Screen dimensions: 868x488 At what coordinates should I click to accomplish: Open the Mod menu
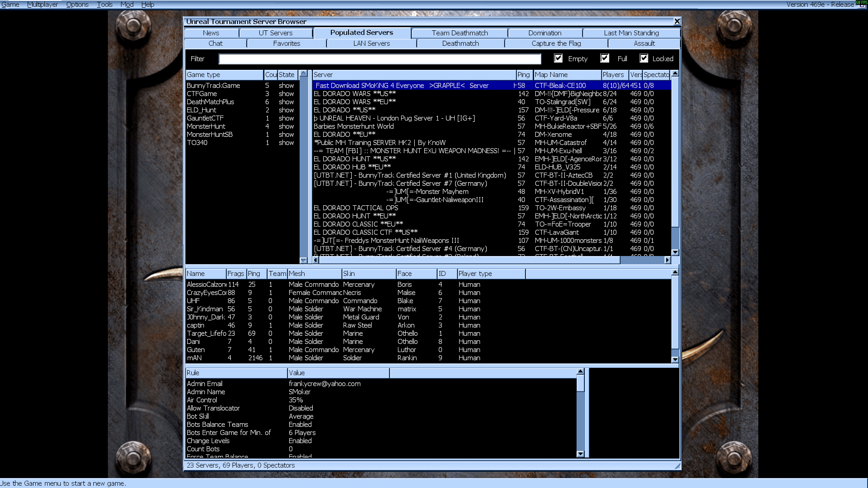127,5
